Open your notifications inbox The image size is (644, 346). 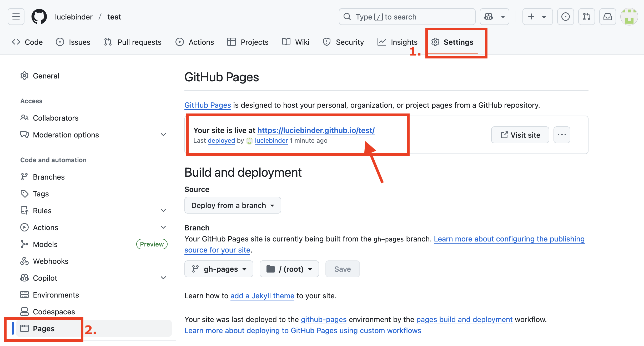[607, 17]
